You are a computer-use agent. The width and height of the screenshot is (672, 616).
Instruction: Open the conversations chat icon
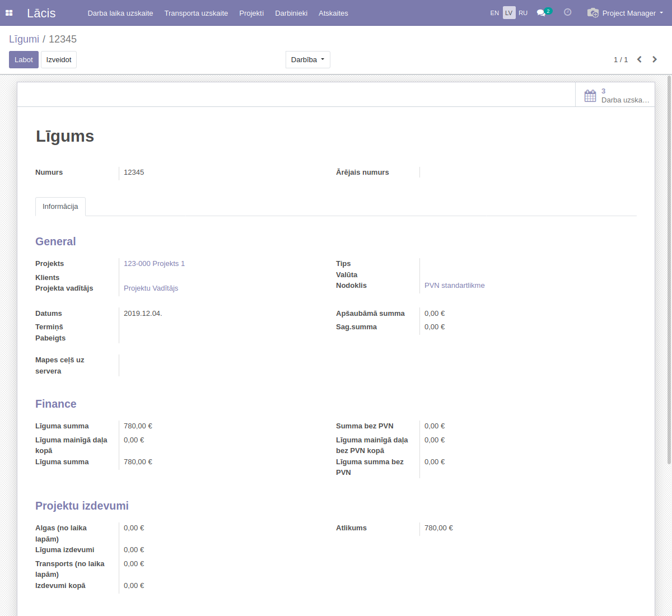[x=541, y=13]
